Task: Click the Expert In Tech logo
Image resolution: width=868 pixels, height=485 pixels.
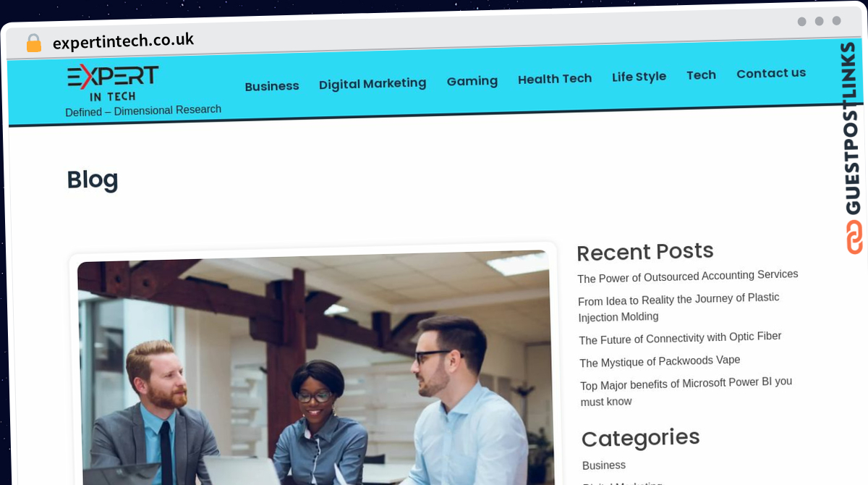Action: tap(113, 83)
